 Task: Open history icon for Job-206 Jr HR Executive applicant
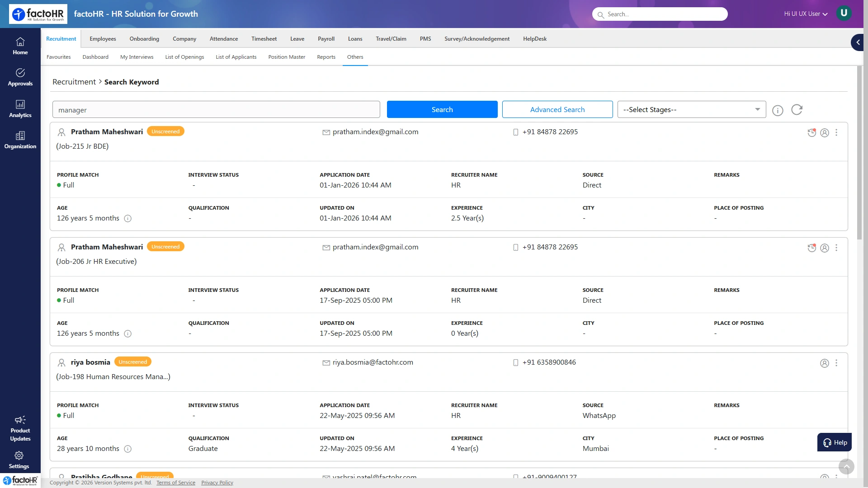(812, 248)
